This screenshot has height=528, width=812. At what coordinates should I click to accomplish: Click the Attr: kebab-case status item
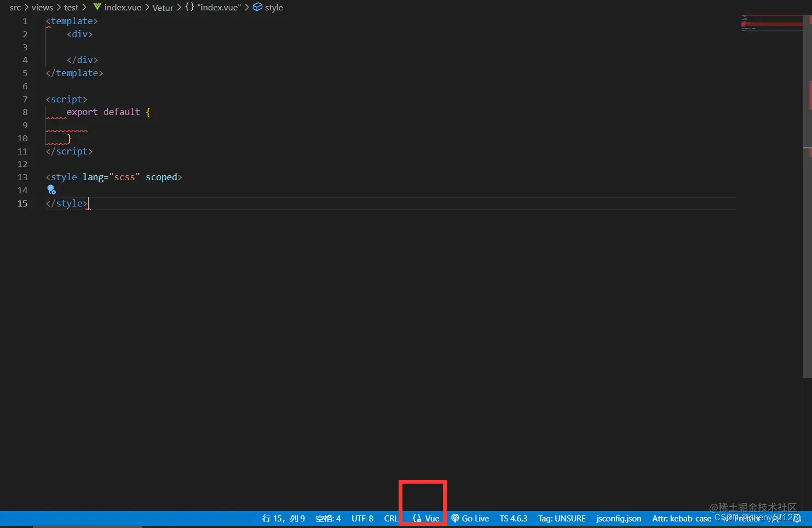pos(681,518)
